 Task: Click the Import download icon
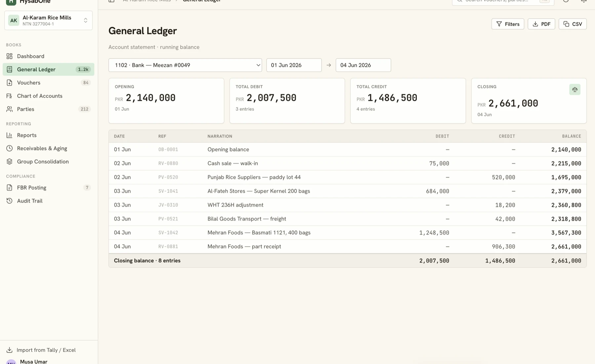[x=9, y=350]
